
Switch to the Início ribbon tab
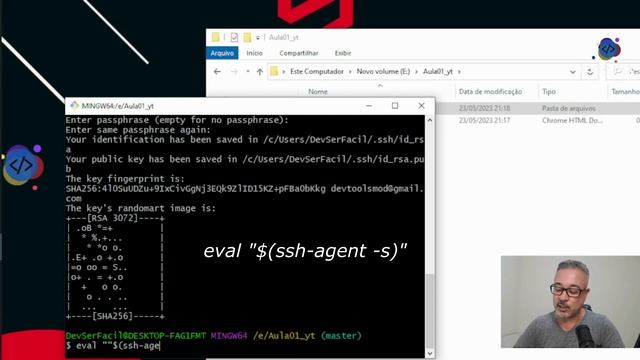254,53
